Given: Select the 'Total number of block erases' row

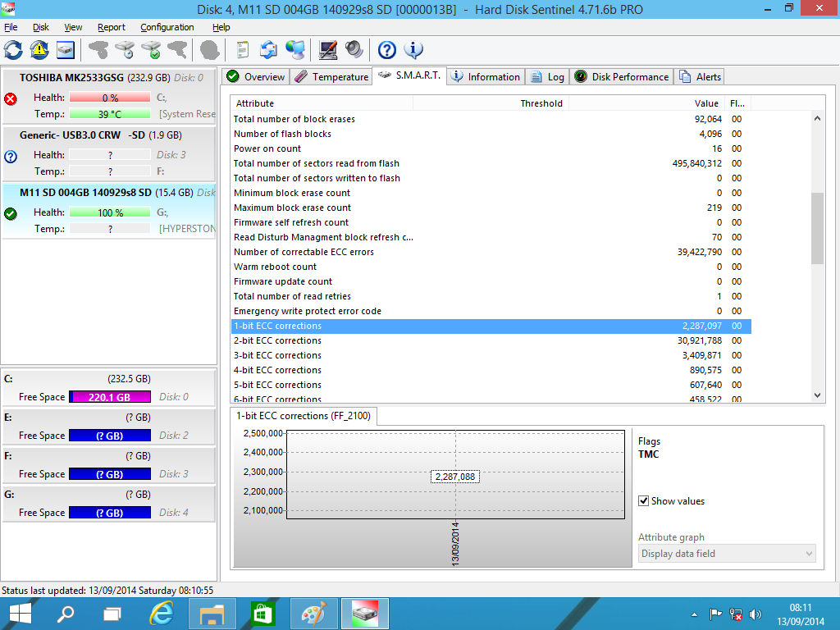Looking at the screenshot, I should click(x=491, y=119).
